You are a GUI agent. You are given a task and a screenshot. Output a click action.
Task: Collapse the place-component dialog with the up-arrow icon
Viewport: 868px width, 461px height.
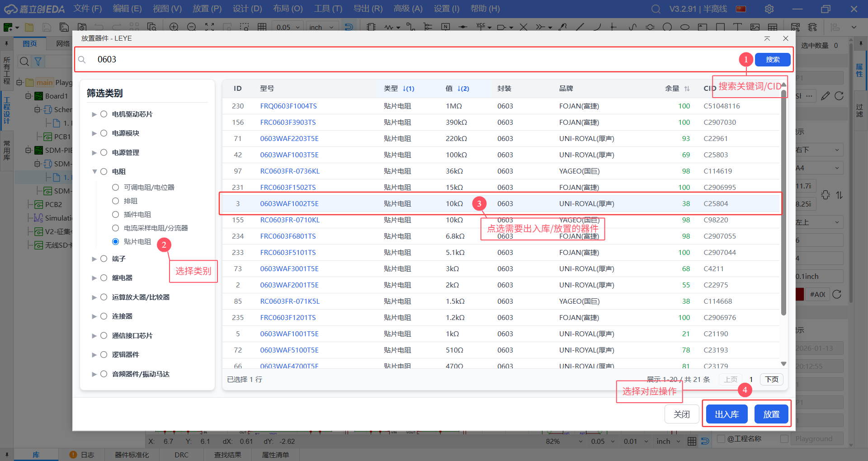[767, 38]
